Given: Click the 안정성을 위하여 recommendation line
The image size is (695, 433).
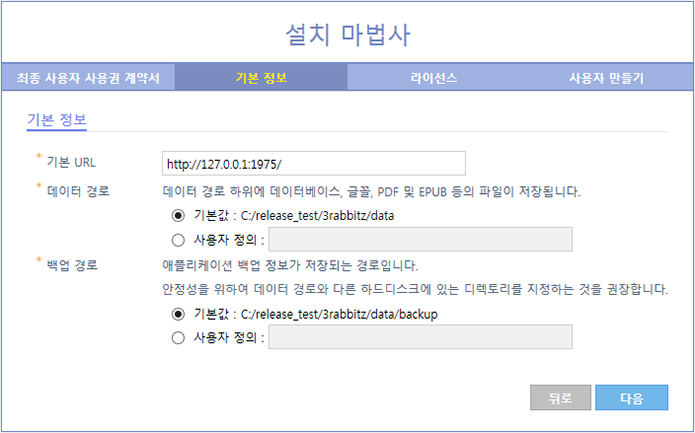Looking at the screenshot, I should click(415, 290).
